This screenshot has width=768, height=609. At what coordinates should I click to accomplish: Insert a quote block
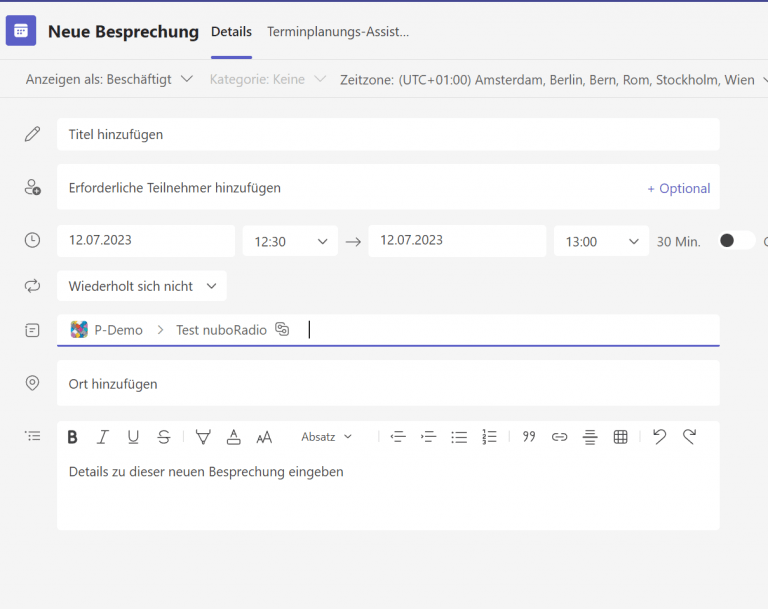pos(529,437)
